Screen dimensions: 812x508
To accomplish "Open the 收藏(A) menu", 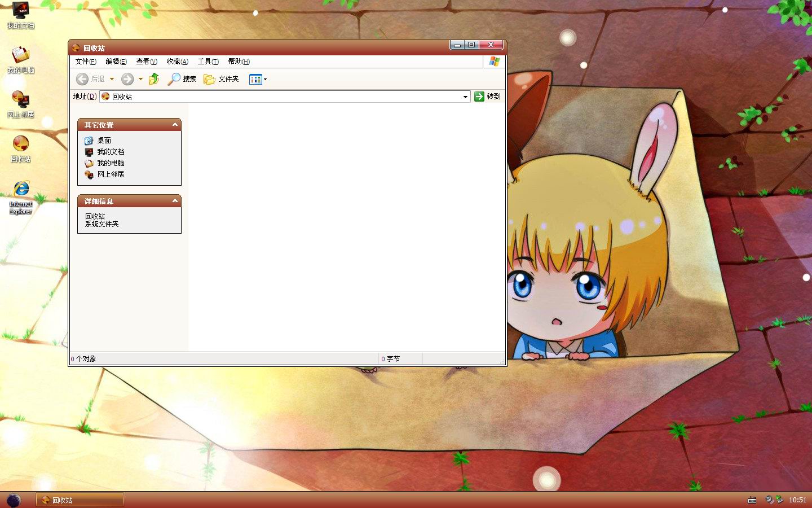I will [177, 62].
